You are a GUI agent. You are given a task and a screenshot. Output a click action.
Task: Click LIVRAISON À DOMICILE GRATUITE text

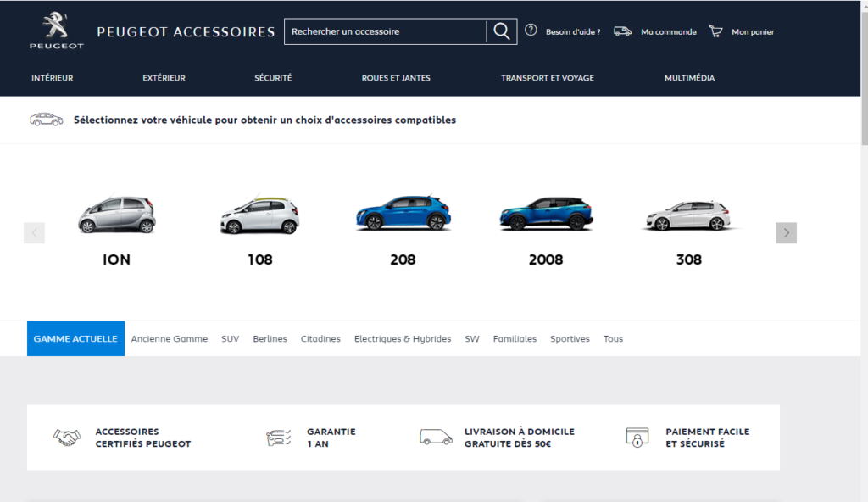tap(520, 438)
